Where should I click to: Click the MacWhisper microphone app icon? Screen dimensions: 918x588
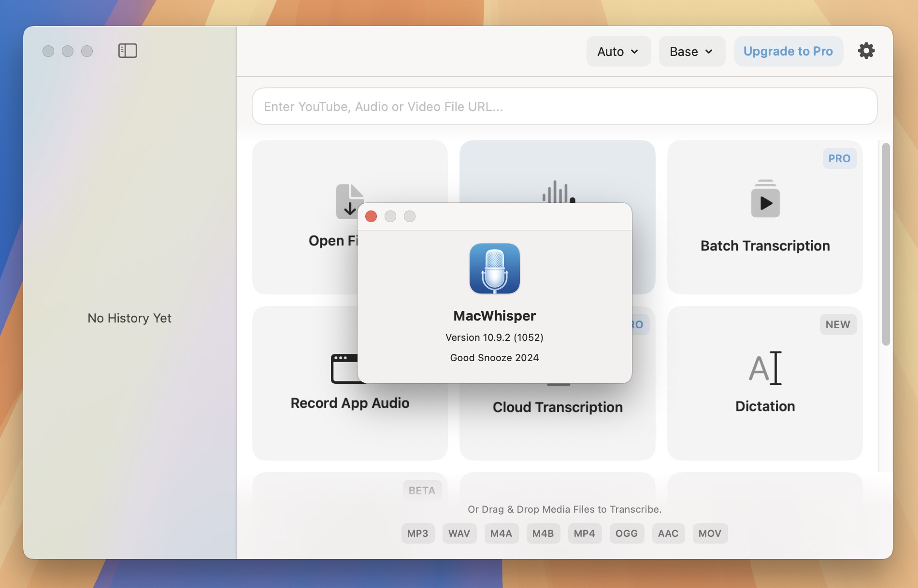[x=495, y=268]
